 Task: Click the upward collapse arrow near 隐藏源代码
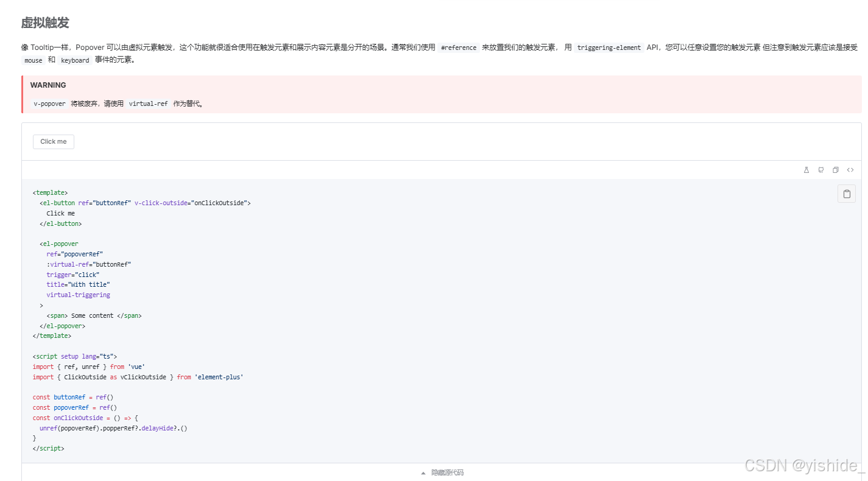pyautogui.click(x=423, y=472)
